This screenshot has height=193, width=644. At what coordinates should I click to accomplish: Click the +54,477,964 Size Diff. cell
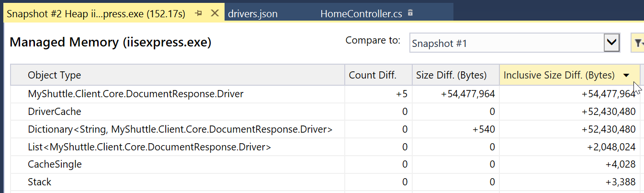coord(467,94)
